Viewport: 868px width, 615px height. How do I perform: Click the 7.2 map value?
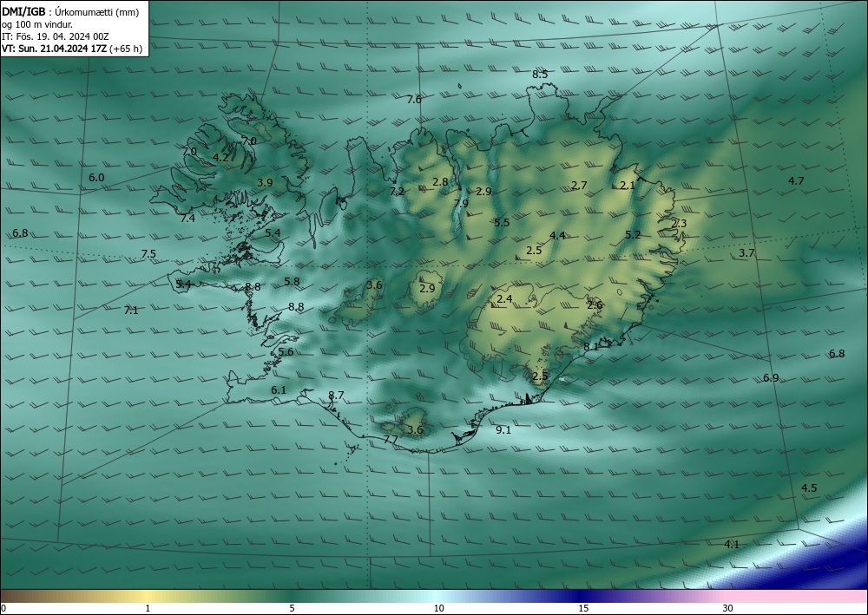[397, 192]
